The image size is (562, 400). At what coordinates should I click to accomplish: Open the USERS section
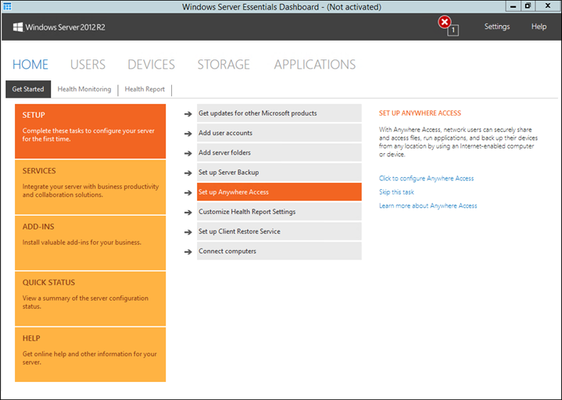[88, 65]
